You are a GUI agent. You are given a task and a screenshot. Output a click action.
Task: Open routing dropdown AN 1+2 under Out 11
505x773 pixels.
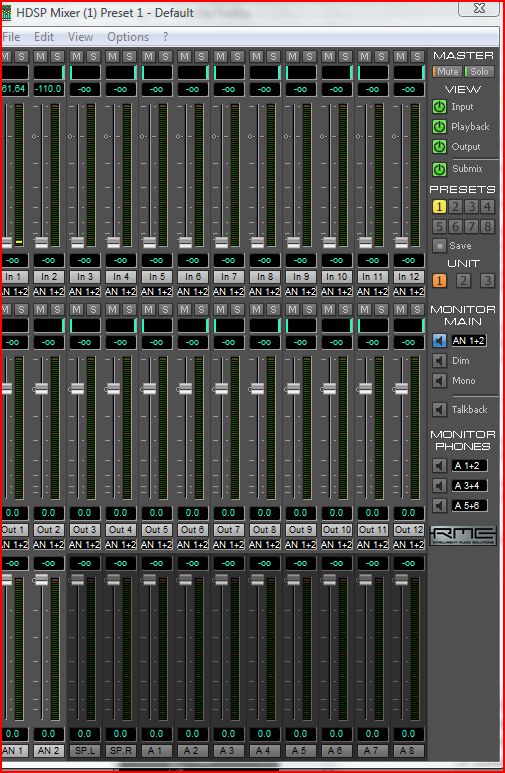(x=373, y=545)
